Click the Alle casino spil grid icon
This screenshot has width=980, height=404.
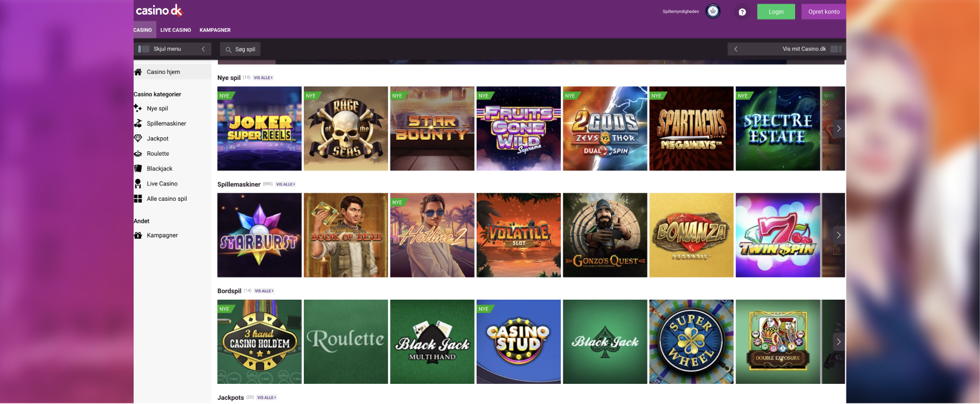tap(138, 199)
